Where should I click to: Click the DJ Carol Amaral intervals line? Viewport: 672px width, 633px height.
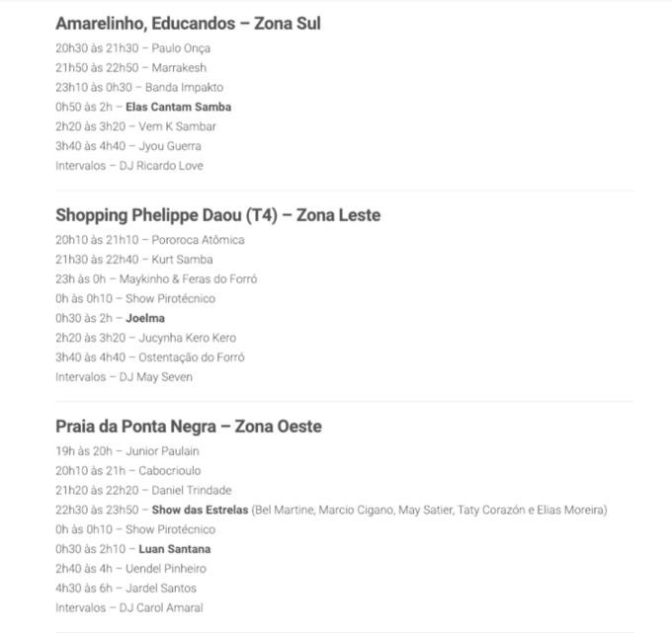point(128,607)
